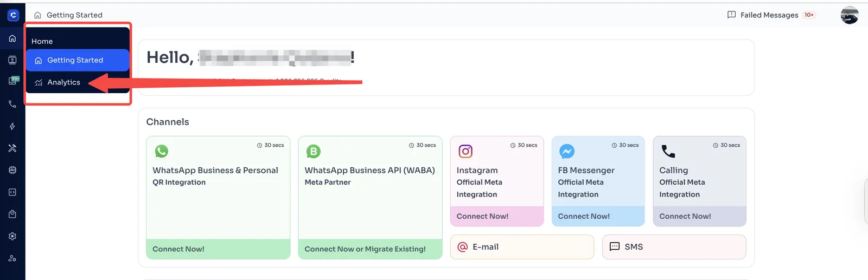This screenshot has height=280, width=868.
Task: Click the crossed tools icon in the sidebar
Action: (12, 148)
